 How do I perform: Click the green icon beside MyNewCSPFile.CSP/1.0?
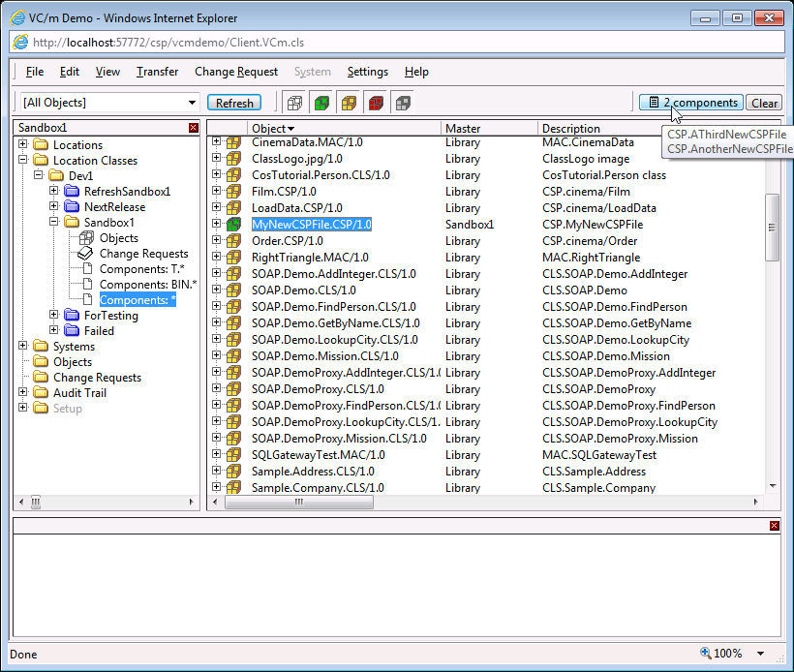pyautogui.click(x=233, y=225)
